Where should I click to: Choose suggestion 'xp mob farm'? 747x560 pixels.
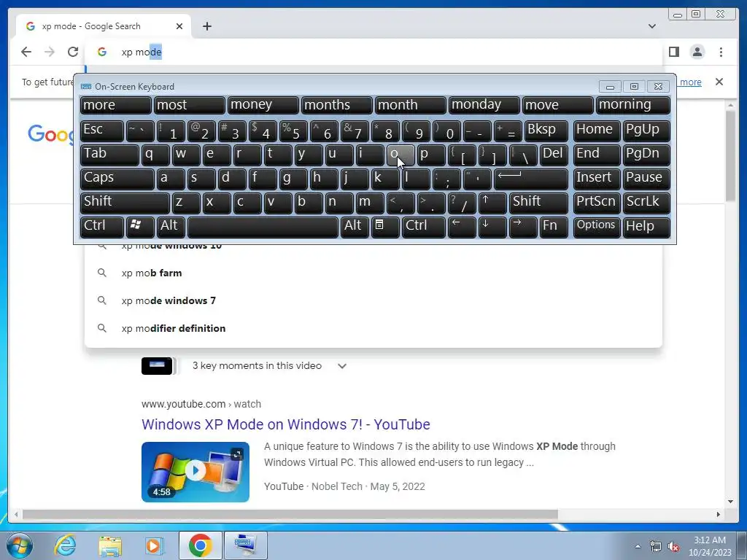coord(373,273)
